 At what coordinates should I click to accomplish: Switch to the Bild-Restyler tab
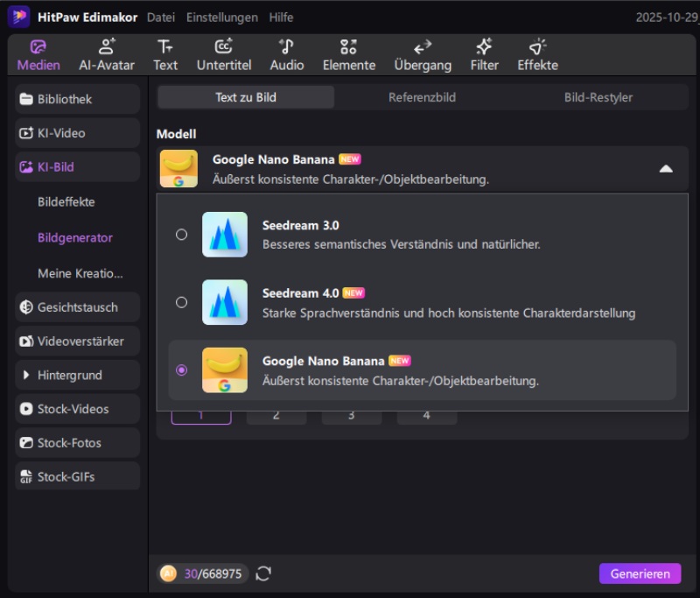(x=598, y=97)
